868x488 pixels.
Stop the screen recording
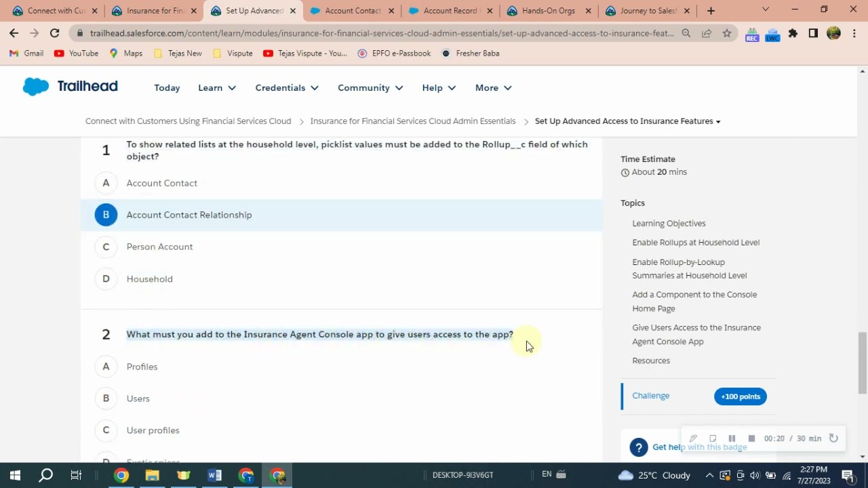point(751,439)
